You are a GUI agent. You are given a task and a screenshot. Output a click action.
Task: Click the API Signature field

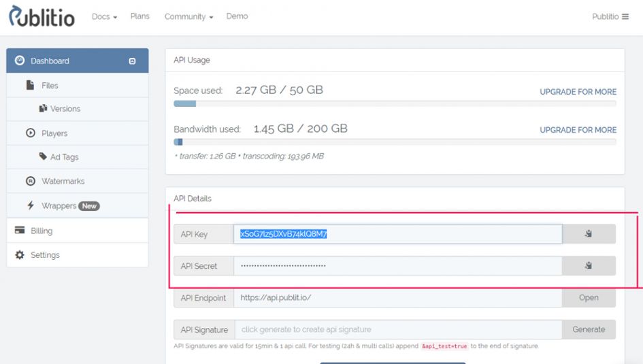[398, 329]
